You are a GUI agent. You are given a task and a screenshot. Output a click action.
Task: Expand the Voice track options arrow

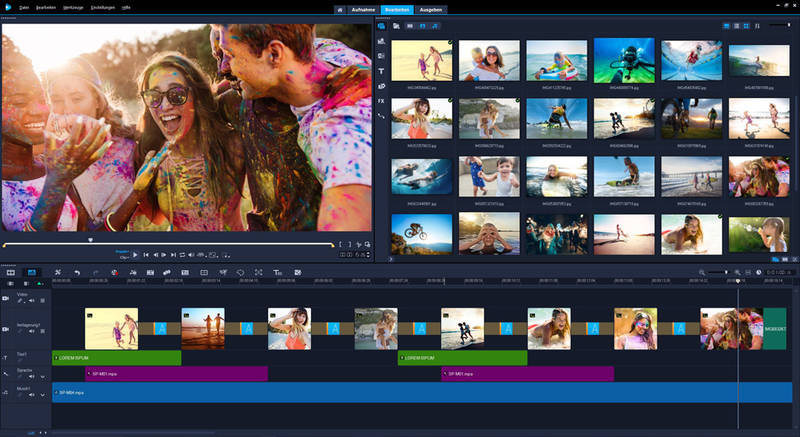click(x=42, y=377)
